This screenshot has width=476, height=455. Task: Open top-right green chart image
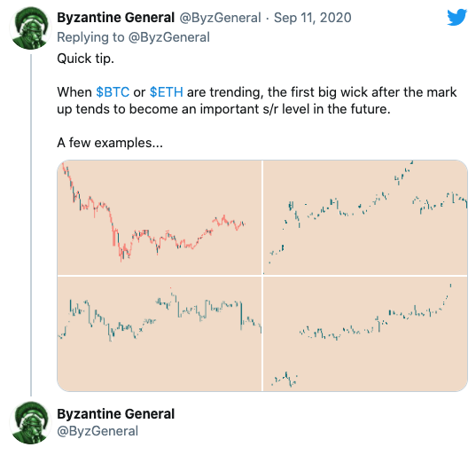365,217
